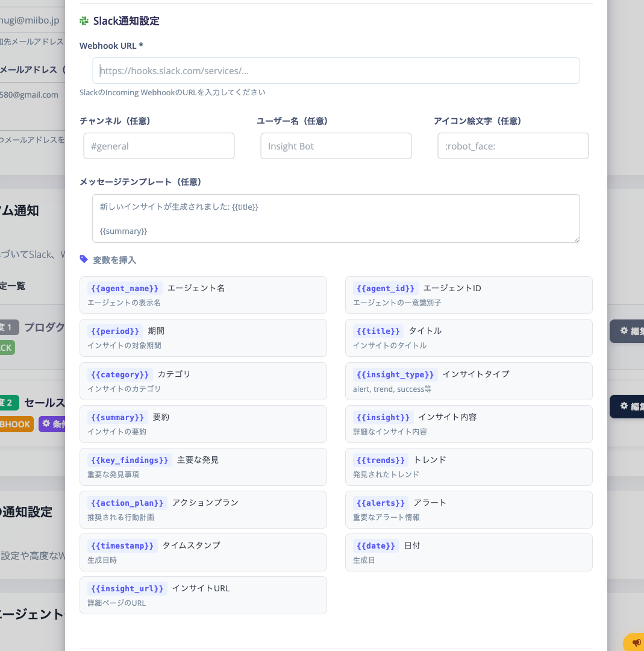Insert the {{category}} variable
This screenshot has width=644, height=651.
(x=203, y=381)
